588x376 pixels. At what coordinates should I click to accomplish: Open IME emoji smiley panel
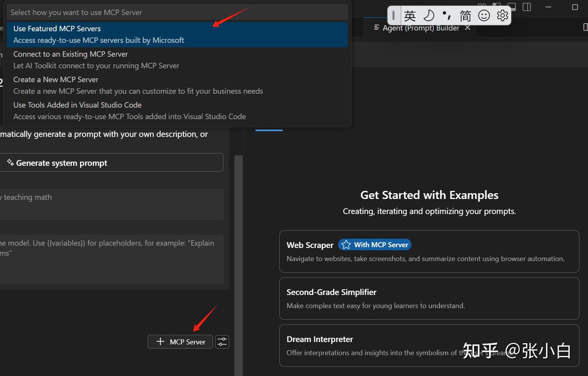pyautogui.click(x=484, y=16)
